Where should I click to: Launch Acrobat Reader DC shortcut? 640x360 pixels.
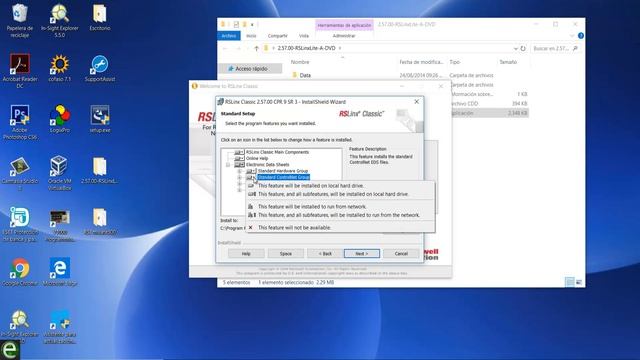click(20, 71)
